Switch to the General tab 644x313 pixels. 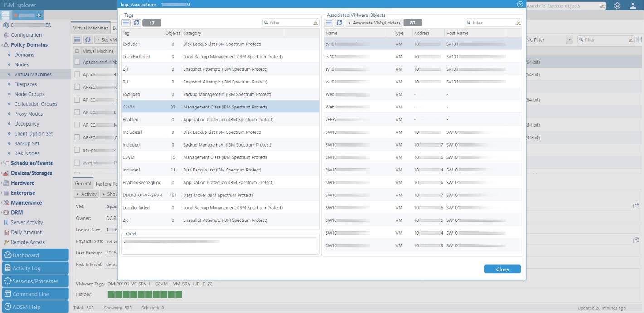click(x=83, y=184)
